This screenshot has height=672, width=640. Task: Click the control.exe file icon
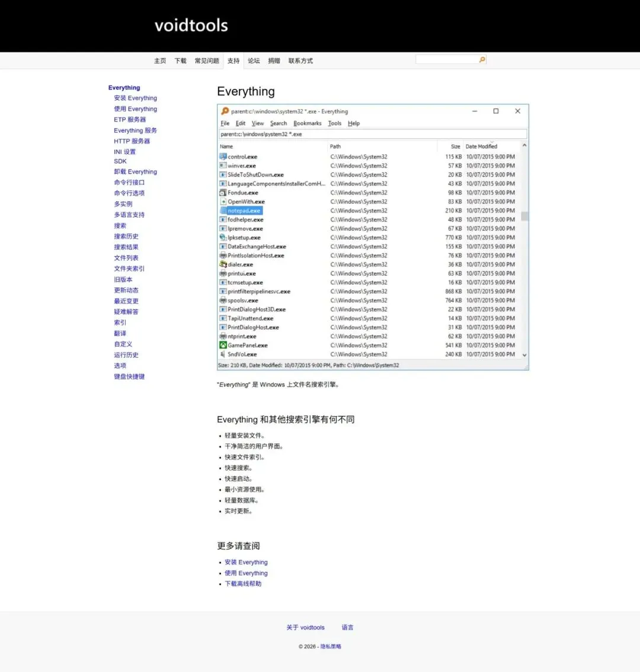coord(223,157)
